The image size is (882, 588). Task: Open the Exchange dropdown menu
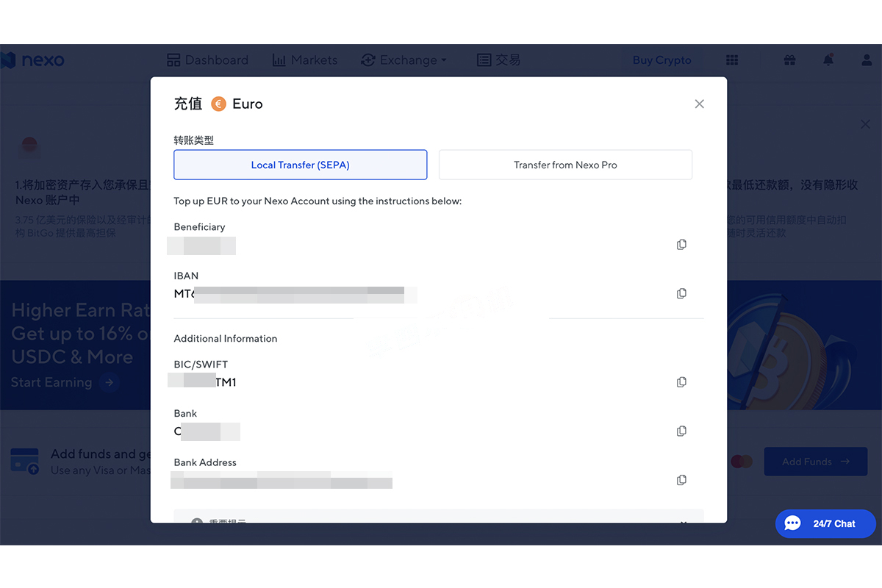(x=404, y=60)
